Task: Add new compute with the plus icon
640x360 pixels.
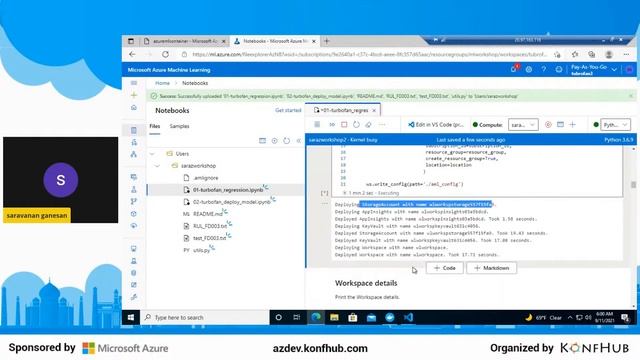Action: click(573, 124)
